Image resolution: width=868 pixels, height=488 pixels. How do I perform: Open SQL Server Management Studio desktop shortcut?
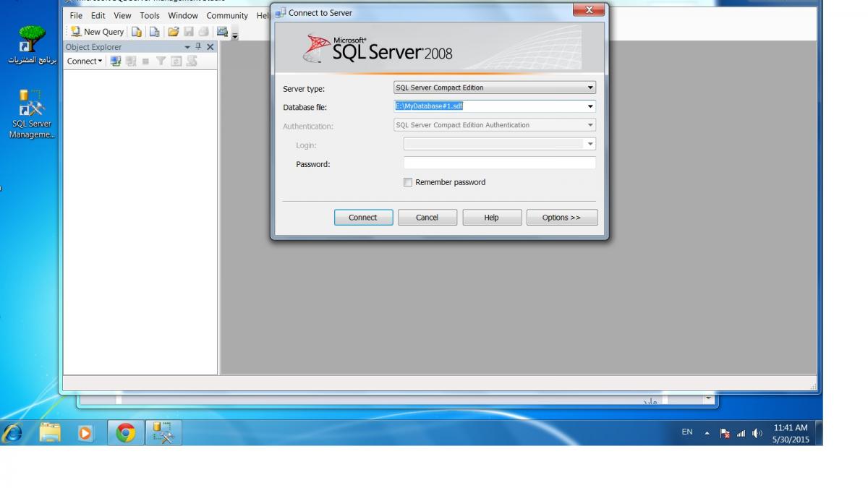[x=31, y=114]
